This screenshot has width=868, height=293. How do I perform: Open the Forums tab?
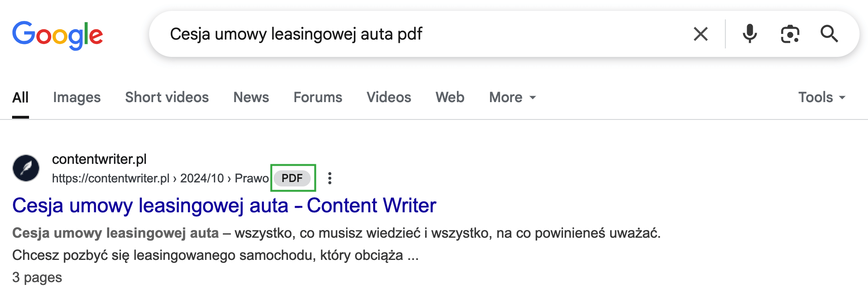click(318, 97)
